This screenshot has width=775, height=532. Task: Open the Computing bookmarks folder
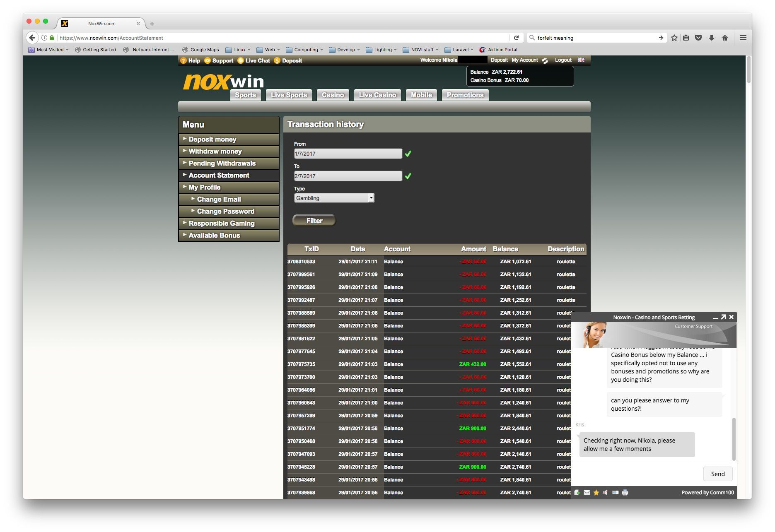click(x=304, y=50)
